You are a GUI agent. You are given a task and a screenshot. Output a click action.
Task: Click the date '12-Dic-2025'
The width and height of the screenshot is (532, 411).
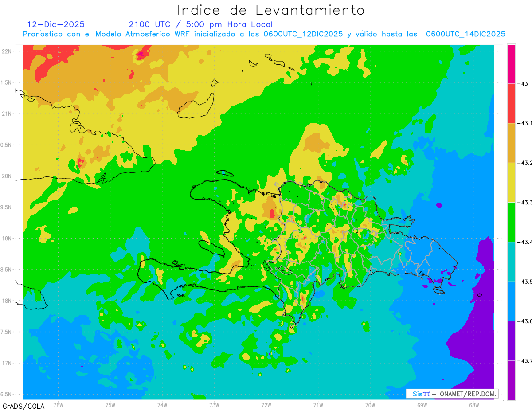pyautogui.click(x=56, y=24)
